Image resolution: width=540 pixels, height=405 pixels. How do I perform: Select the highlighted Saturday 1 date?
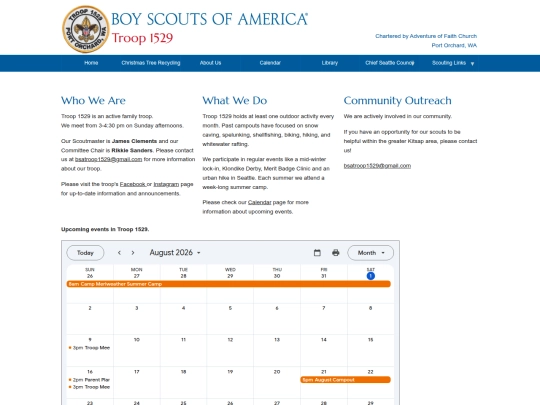[371, 276]
